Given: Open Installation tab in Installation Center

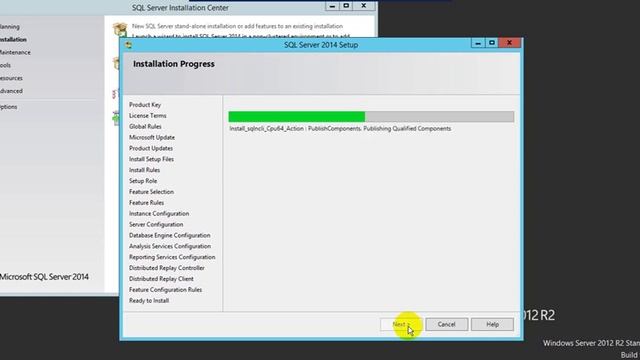Looking at the screenshot, I should tap(13, 40).
